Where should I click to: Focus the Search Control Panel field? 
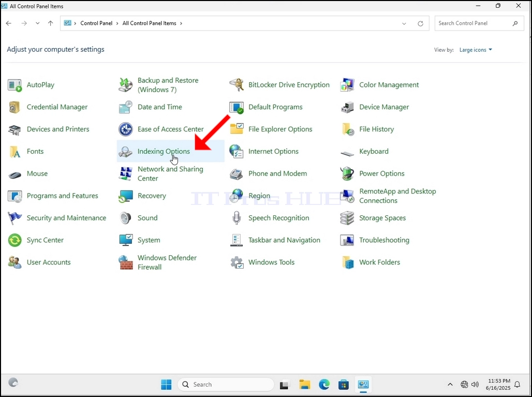[479, 23]
